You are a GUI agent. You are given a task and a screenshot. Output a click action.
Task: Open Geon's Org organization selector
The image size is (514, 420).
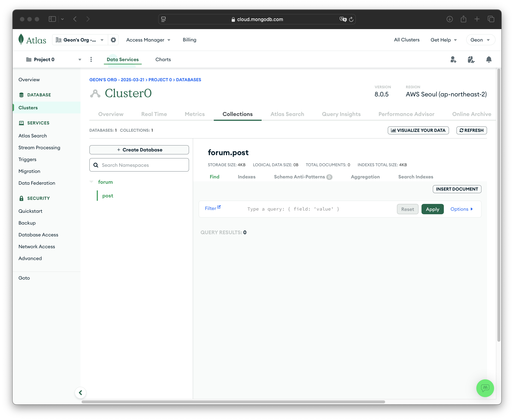[x=79, y=40]
